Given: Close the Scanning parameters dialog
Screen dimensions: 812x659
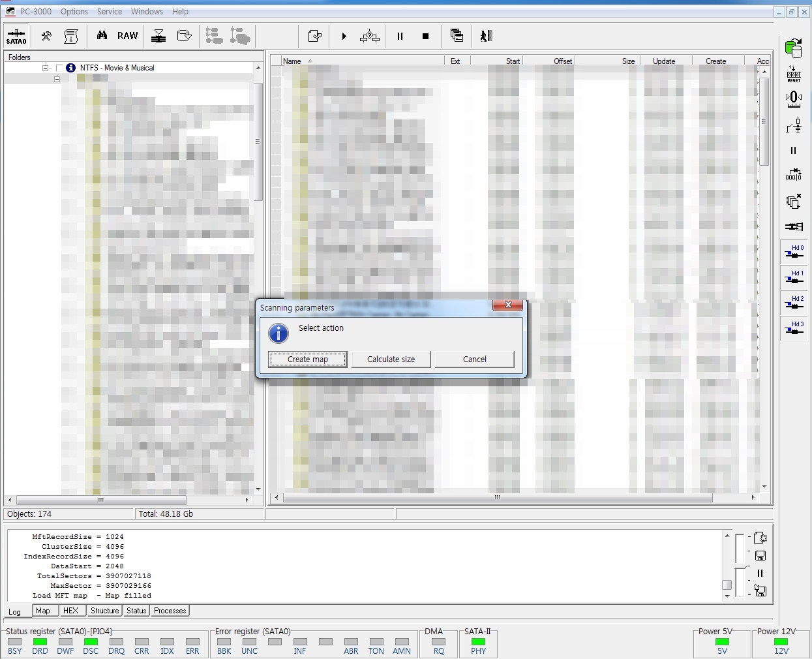Looking at the screenshot, I should (x=507, y=305).
